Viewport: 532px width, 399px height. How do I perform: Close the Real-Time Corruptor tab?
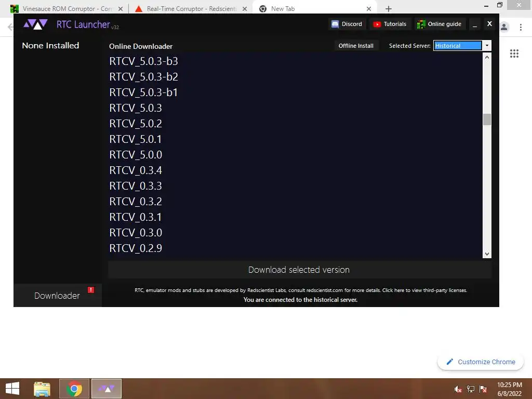(x=245, y=9)
